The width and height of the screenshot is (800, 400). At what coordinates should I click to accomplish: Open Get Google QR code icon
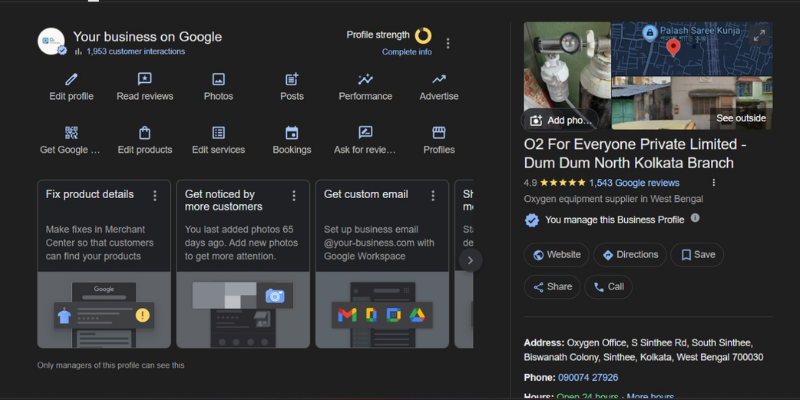pyautogui.click(x=71, y=133)
